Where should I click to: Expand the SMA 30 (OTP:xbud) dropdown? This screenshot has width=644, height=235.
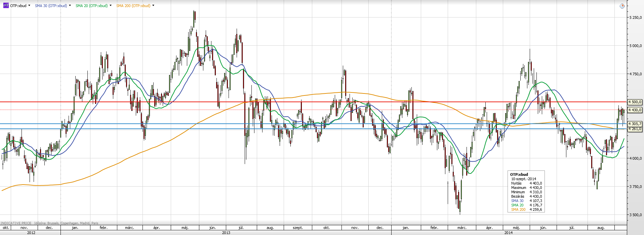pyautogui.click(x=70, y=6)
